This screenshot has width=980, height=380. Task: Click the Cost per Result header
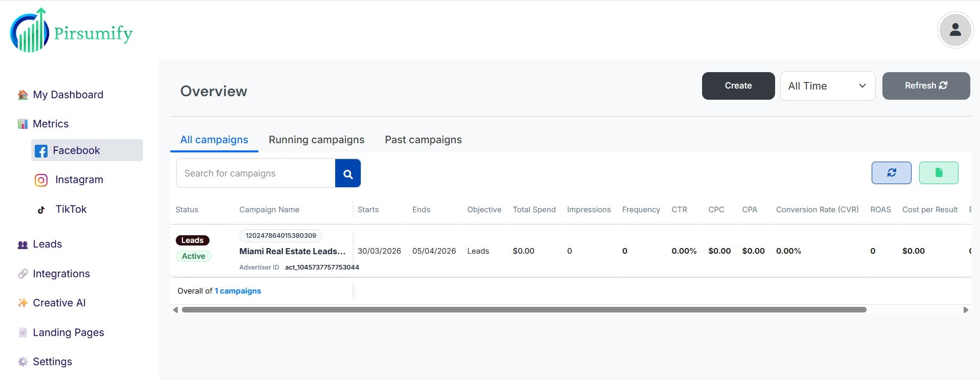pyautogui.click(x=930, y=210)
